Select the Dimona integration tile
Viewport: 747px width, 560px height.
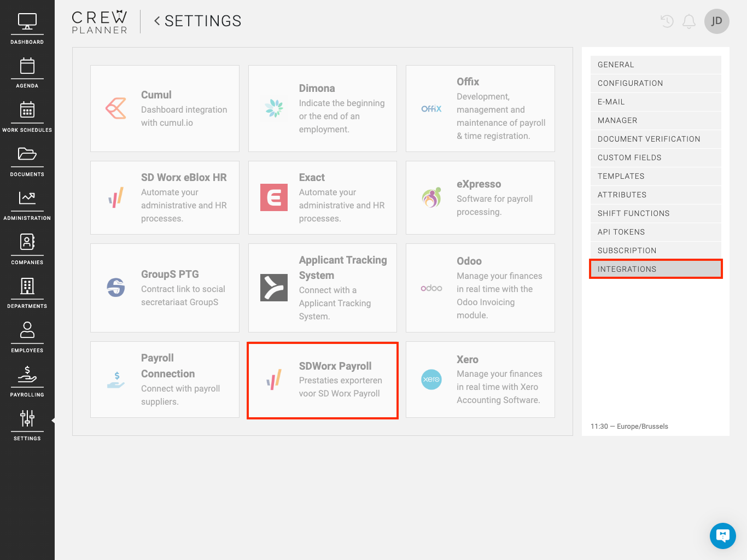click(x=323, y=108)
